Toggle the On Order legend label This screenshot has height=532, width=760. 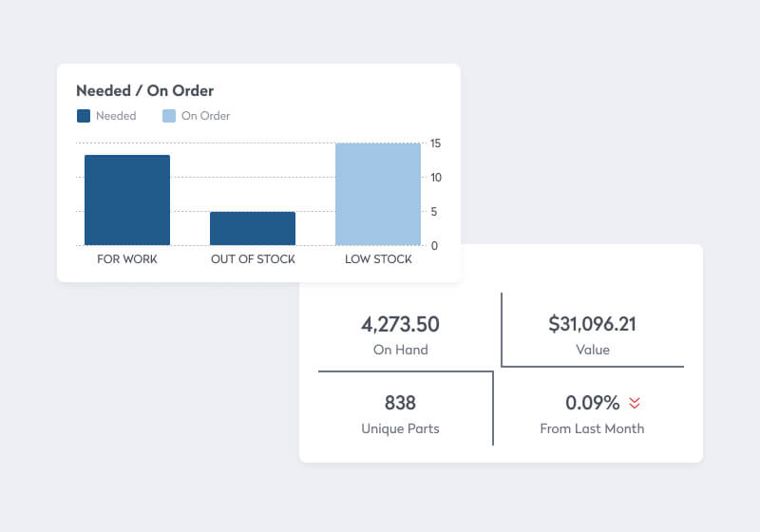click(205, 116)
